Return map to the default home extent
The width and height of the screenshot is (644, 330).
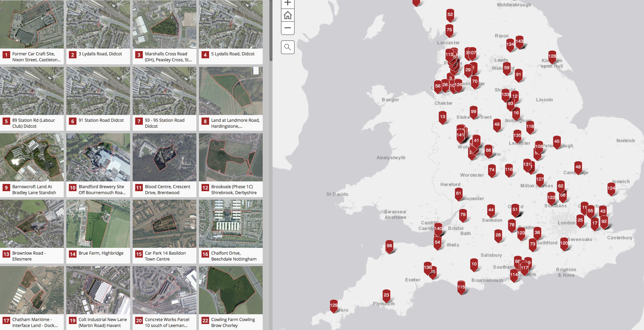288,16
